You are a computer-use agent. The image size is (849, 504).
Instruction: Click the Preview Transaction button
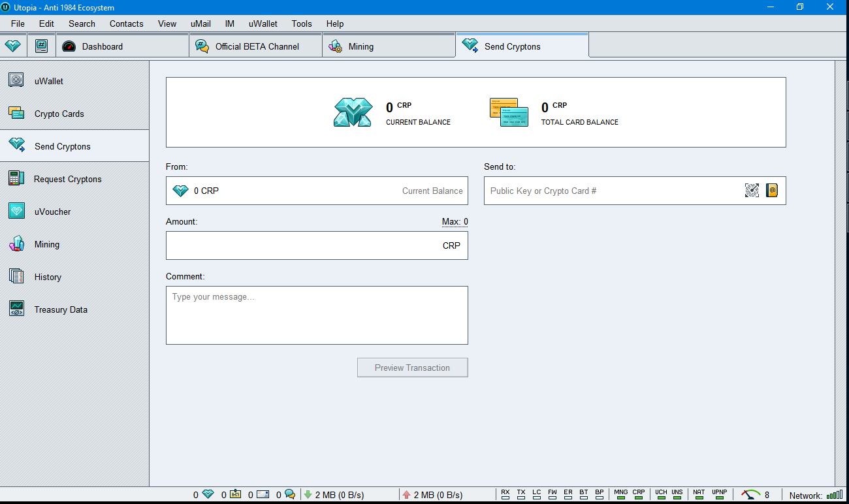point(412,368)
